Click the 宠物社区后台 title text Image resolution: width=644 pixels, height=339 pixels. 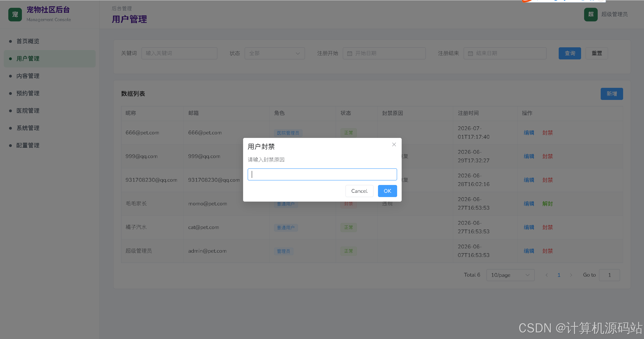[48, 10]
